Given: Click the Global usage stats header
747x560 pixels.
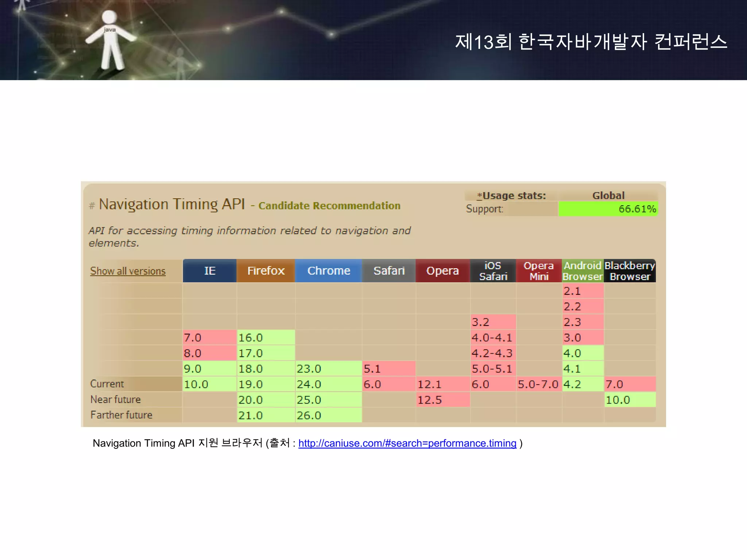Looking at the screenshot, I should click(x=608, y=196).
